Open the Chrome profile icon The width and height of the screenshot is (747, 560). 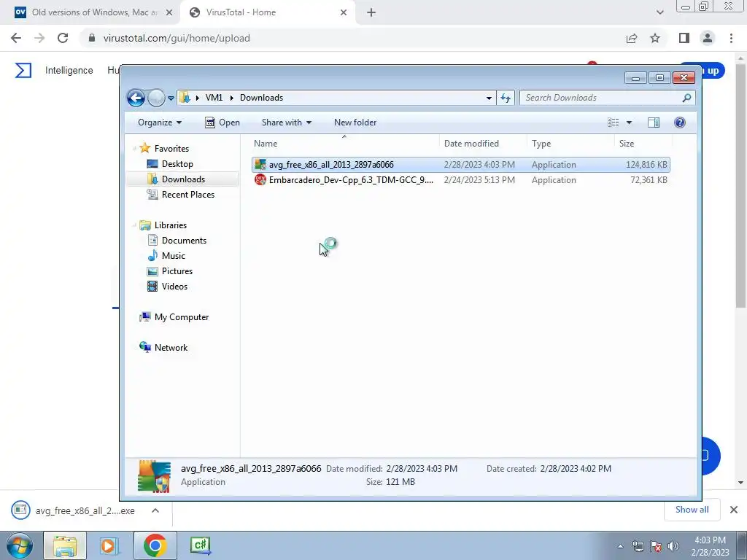[x=708, y=38]
